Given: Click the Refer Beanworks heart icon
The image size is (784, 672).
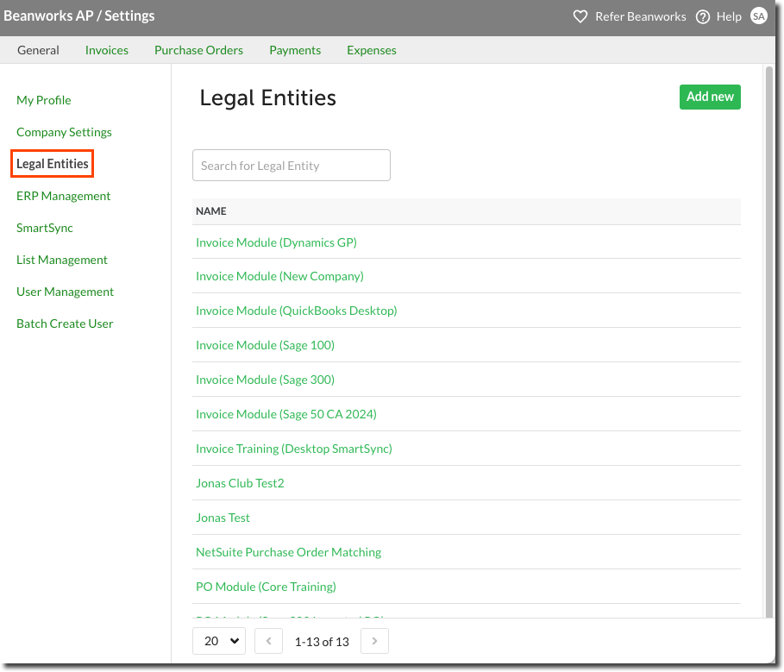Looking at the screenshot, I should 580,16.
